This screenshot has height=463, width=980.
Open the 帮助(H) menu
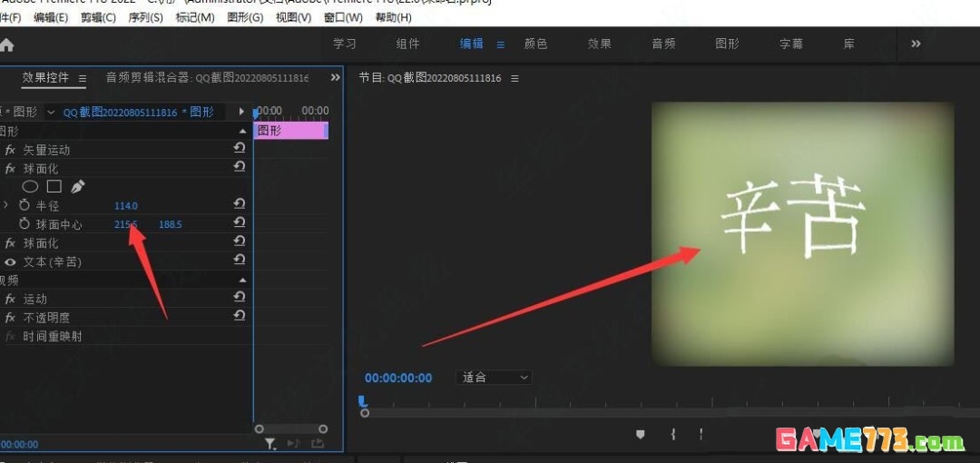[x=393, y=17]
